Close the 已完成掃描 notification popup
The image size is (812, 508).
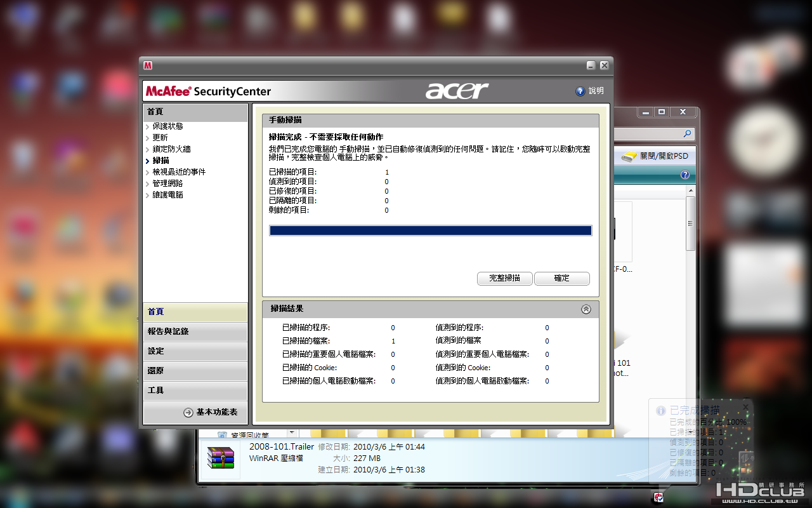745,407
